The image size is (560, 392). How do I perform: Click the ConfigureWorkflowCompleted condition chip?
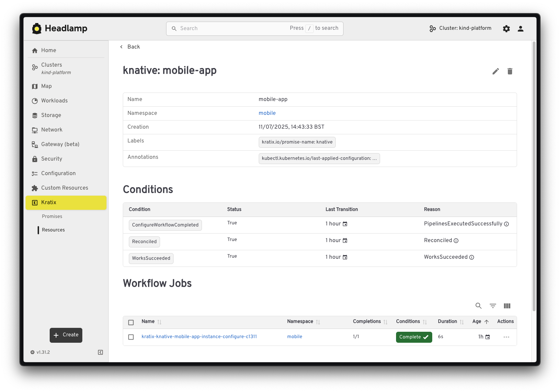coord(165,225)
